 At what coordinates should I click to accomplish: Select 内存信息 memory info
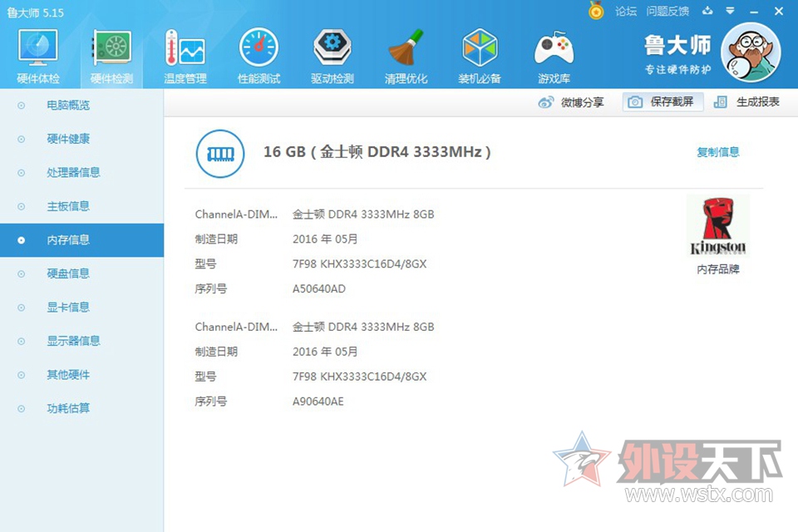[82, 239]
